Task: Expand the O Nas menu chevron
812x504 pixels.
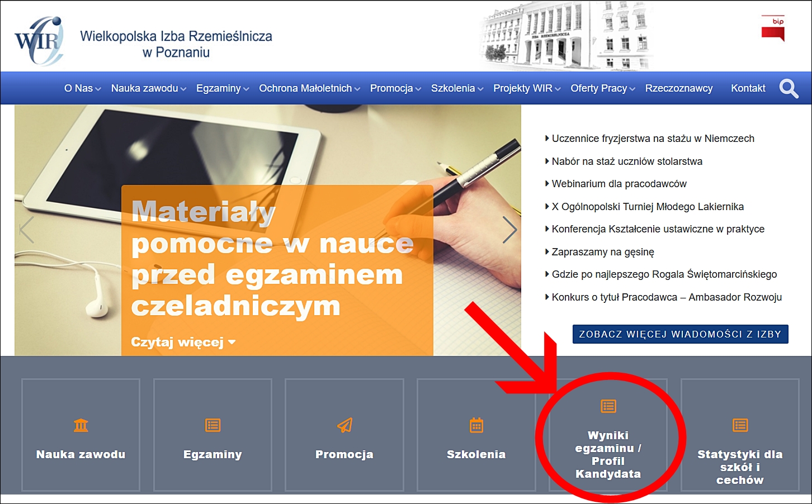Action: point(98,89)
